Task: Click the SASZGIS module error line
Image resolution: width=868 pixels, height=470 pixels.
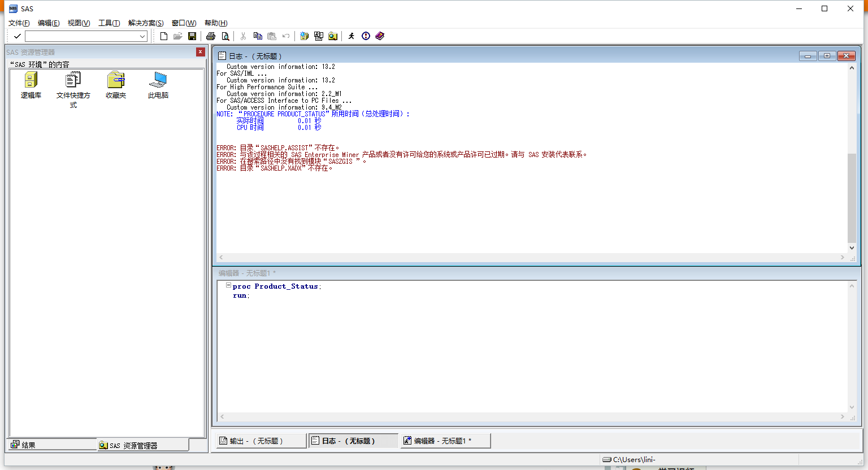Action: pos(292,162)
